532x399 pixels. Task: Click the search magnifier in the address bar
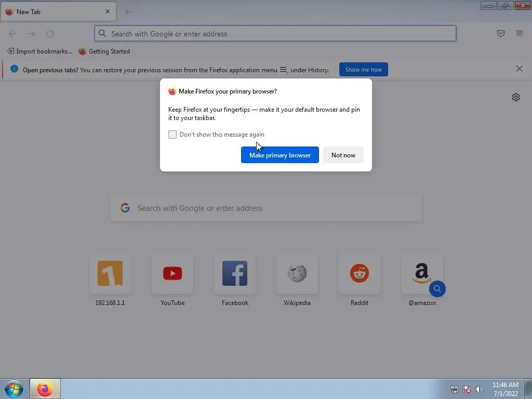tap(102, 33)
